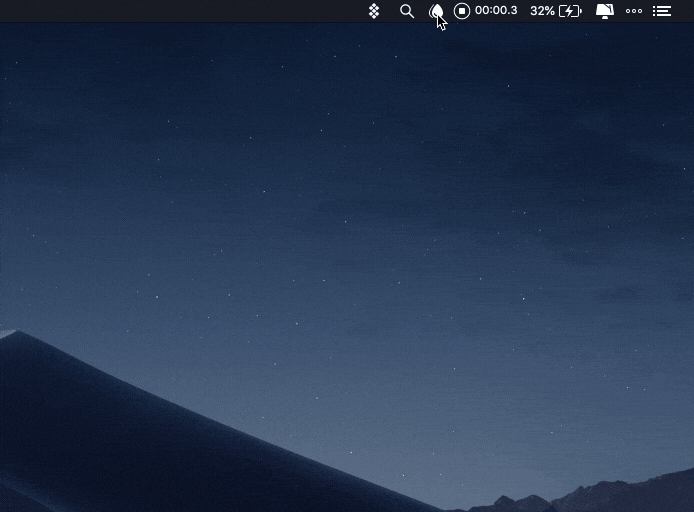Open Notification Center list icon
The width and height of the screenshot is (694, 512).
click(662, 11)
